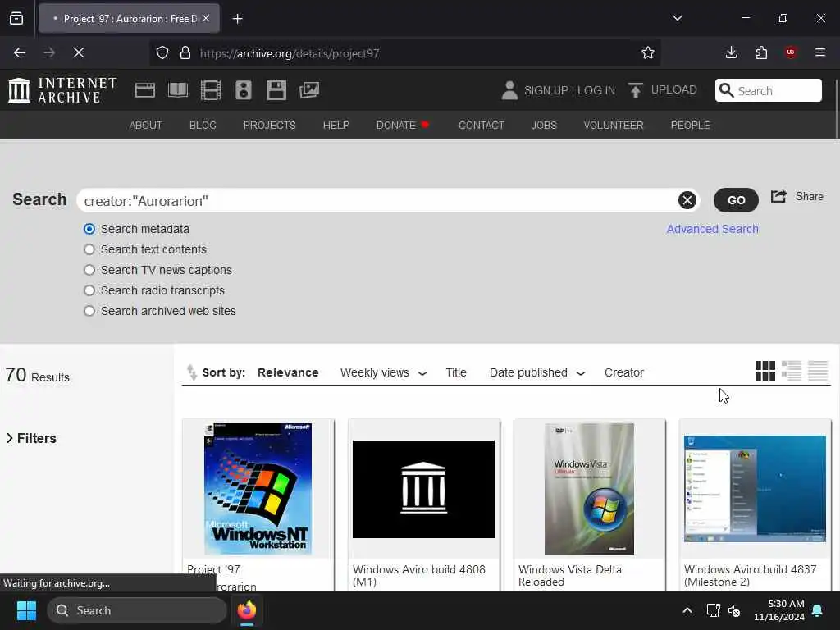This screenshot has height=630, width=840.
Task: Stop page loading button
Action: [x=79, y=52]
